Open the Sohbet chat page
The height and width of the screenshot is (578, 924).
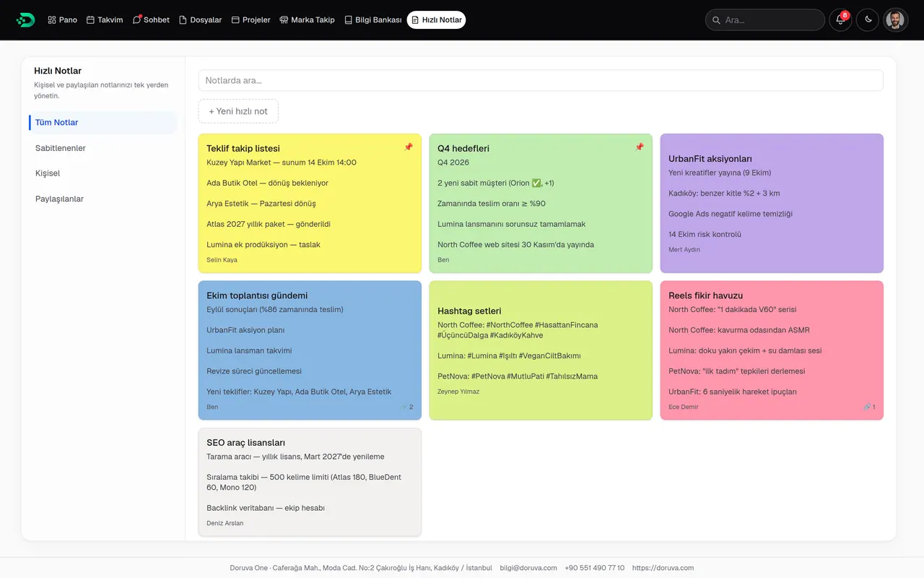151,20
